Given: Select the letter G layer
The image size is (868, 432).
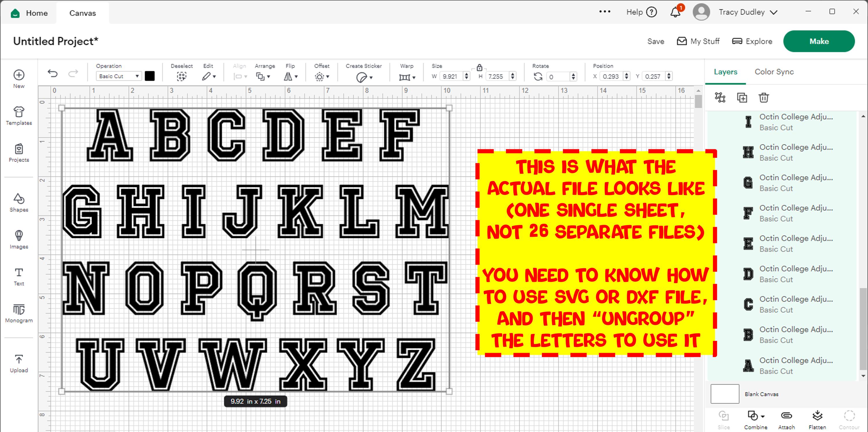Looking at the screenshot, I should [x=781, y=183].
